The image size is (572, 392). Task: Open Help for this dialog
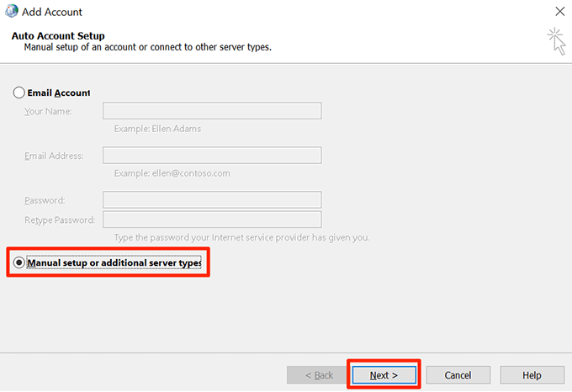[x=532, y=374]
